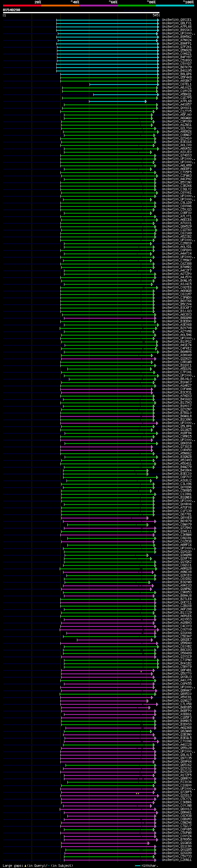
Task: Select the UniRef100_B9H562 label
Action: [x=176, y=37]
